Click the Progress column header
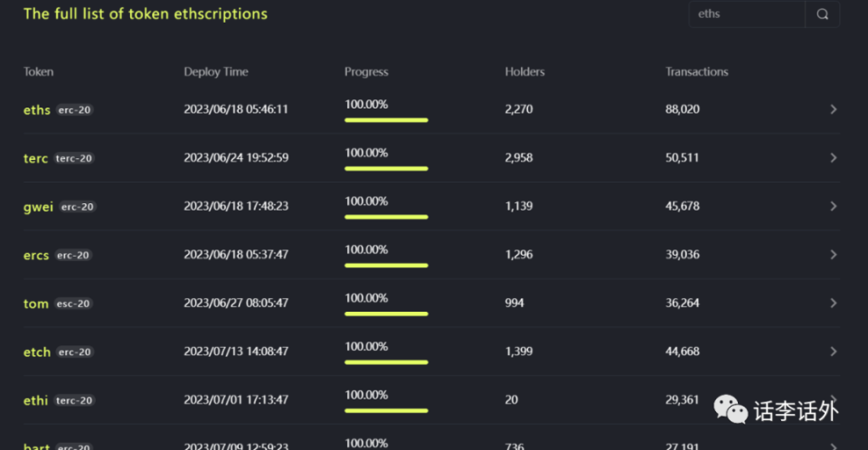868x450 pixels. [366, 72]
